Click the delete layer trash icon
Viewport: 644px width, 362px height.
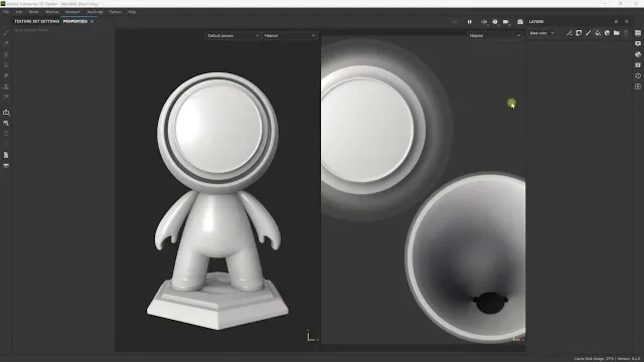(x=626, y=33)
